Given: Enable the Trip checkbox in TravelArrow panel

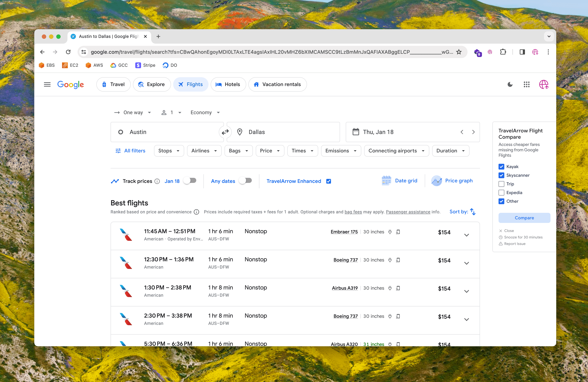Looking at the screenshot, I should (502, 184).
